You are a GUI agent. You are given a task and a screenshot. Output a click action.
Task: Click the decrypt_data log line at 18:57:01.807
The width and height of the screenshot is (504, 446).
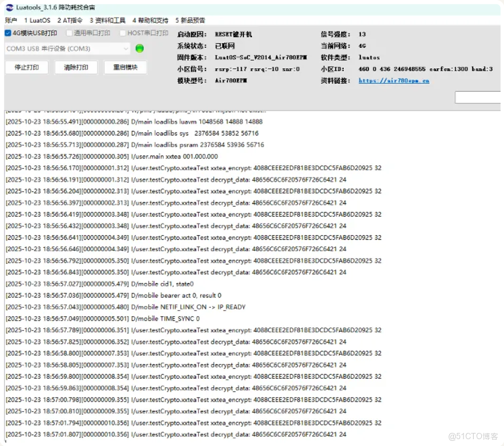point(176,435)
